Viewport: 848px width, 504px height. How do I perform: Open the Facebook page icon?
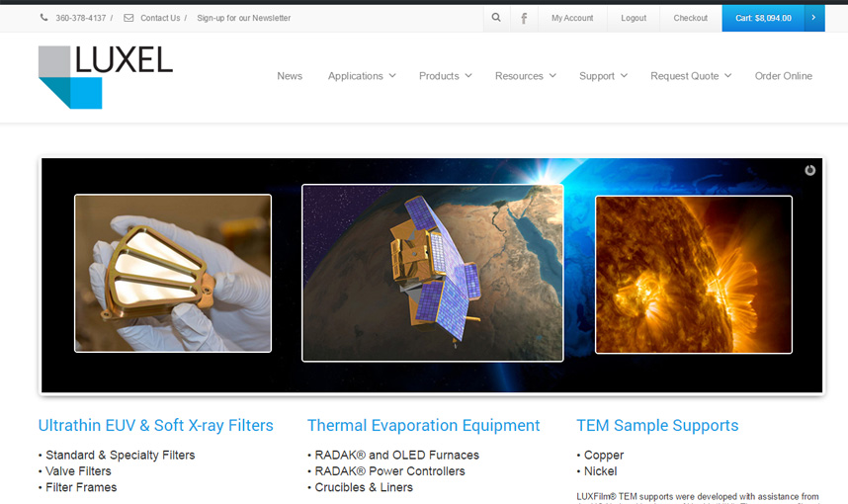[x=524, y=19]
